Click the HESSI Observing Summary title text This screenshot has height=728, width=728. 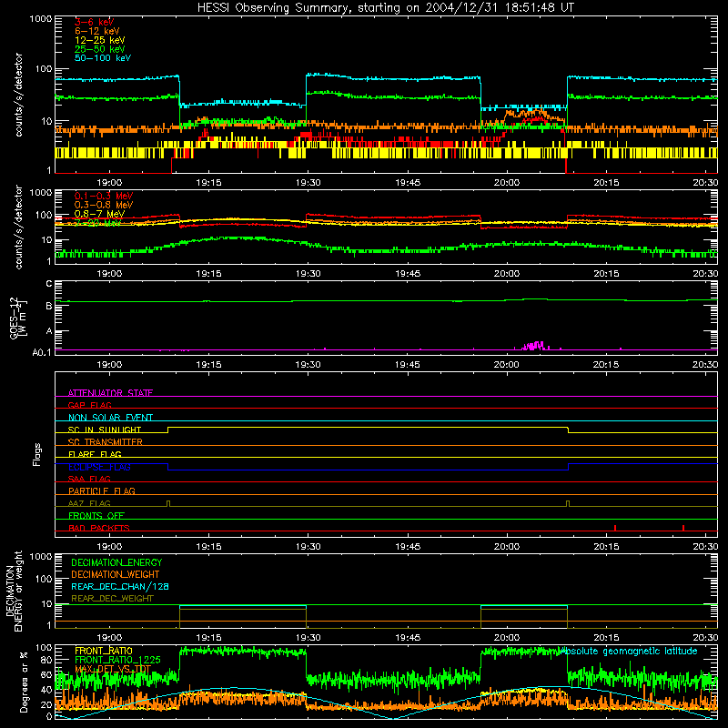point(386,7)
